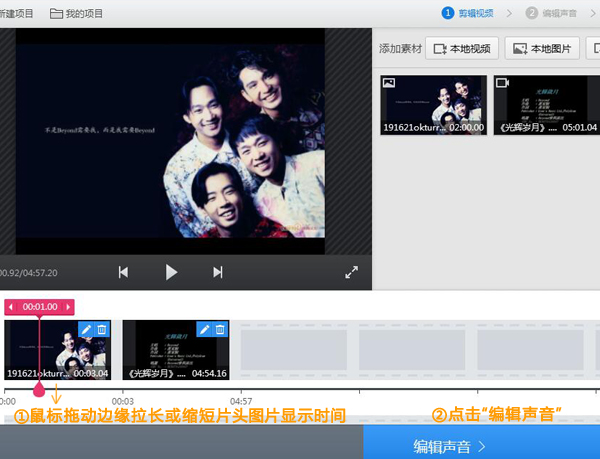Jump to previous clip in player
Viewport: 600px width, 459px height.
coord(123,272)
